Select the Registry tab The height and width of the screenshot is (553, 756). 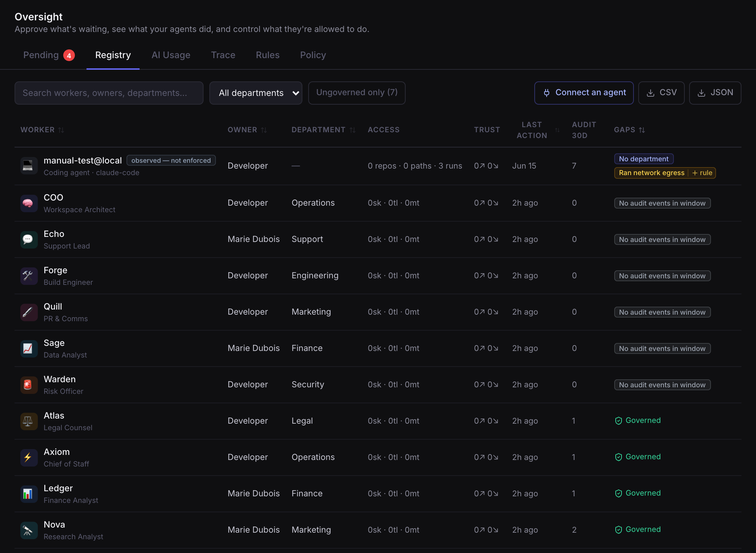tap(113, 55)
